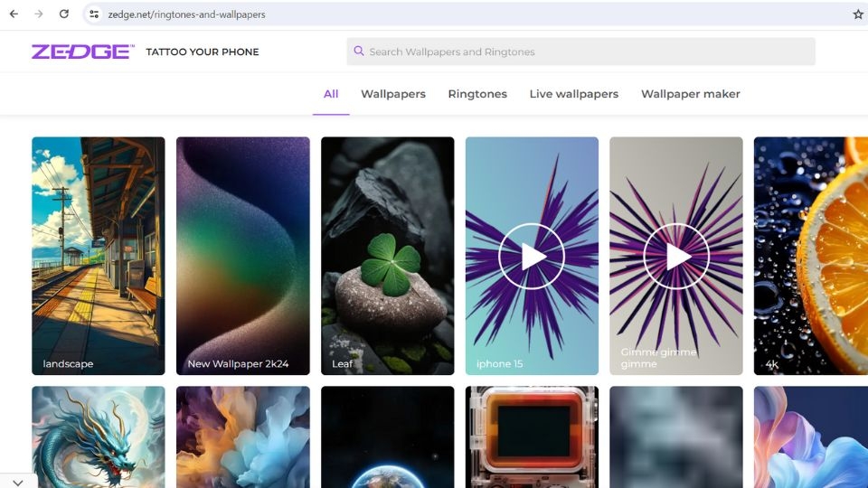Switch to the Wallpapers tab

(393, 94)
